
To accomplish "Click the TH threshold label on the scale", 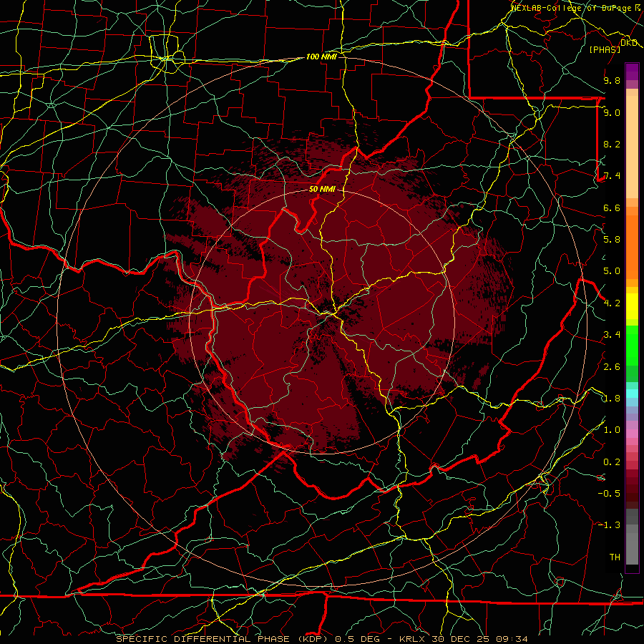I will pos(615,557).
